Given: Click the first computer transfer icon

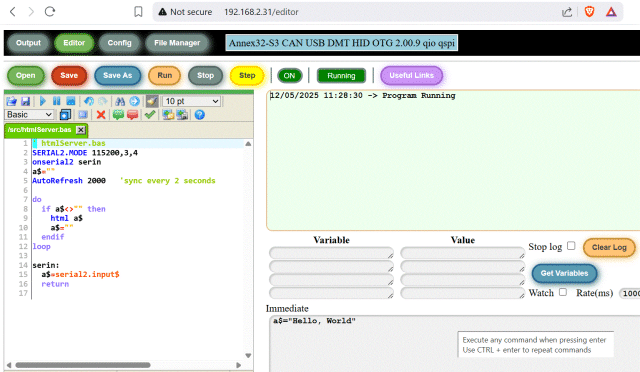Looking at the screenshot, I should [x=168, y=115].
